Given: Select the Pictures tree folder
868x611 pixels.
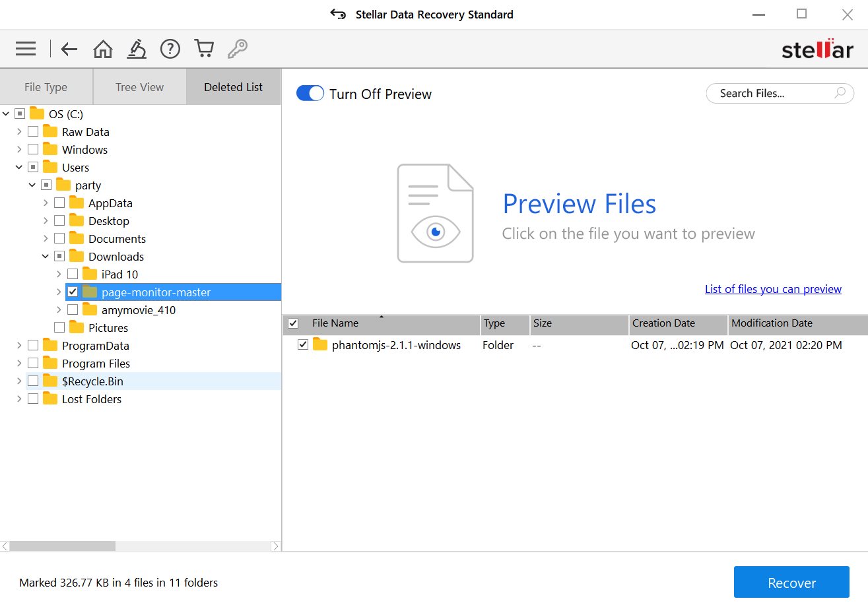Looking at the screenshot, I should click(108, 327).
